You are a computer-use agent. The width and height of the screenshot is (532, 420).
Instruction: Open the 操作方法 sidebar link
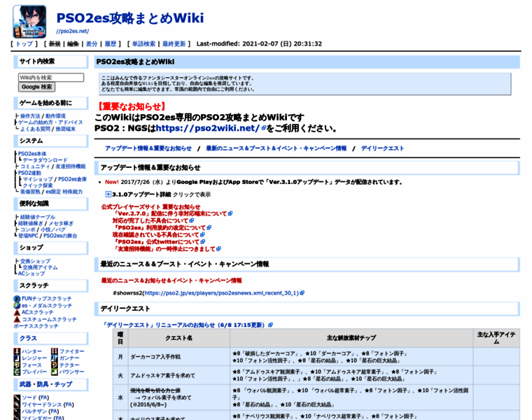(x=30, y=116)
